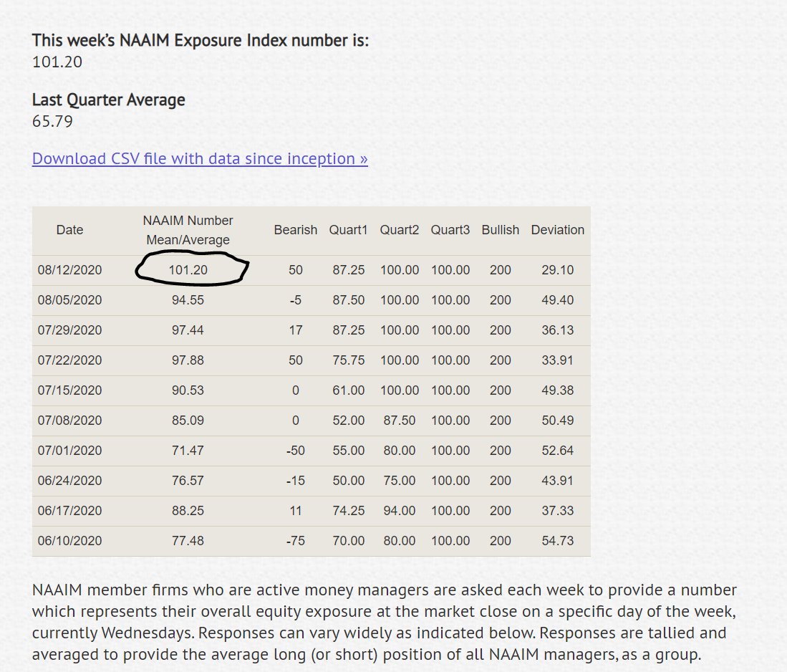Select the 07/15/2020 date cell
The image size is (787, 672).
tap(69, 390)
